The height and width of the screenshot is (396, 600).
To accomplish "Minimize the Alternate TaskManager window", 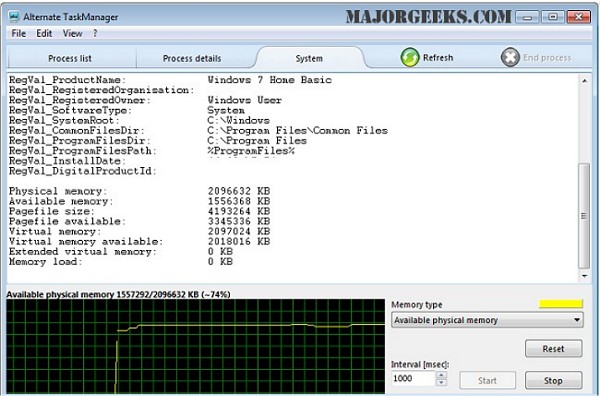I will pos(527,17).
